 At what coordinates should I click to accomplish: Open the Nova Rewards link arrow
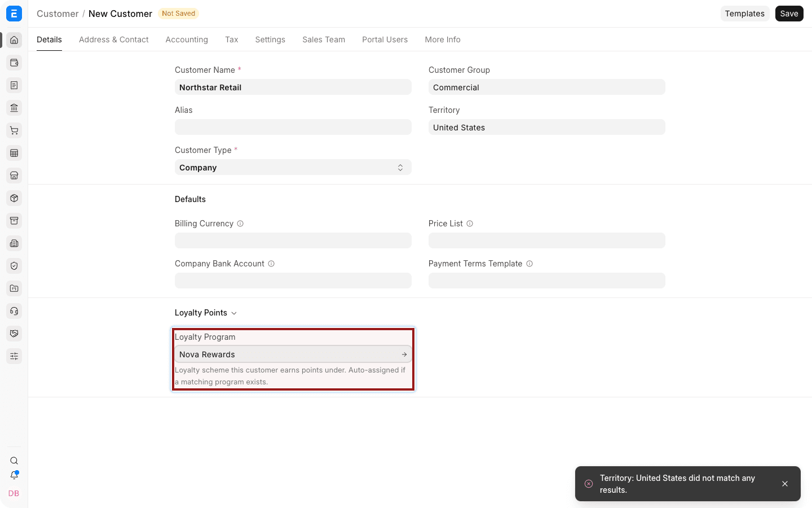click(404, 354)
